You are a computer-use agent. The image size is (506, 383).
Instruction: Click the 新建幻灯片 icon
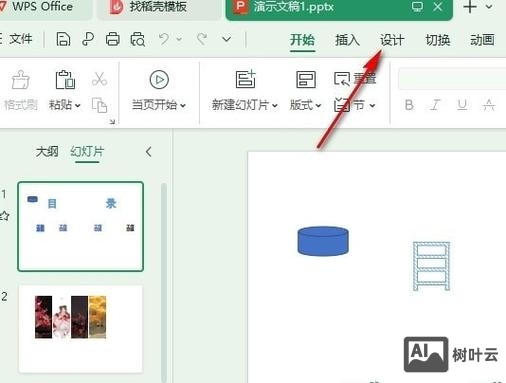(246, 79)
